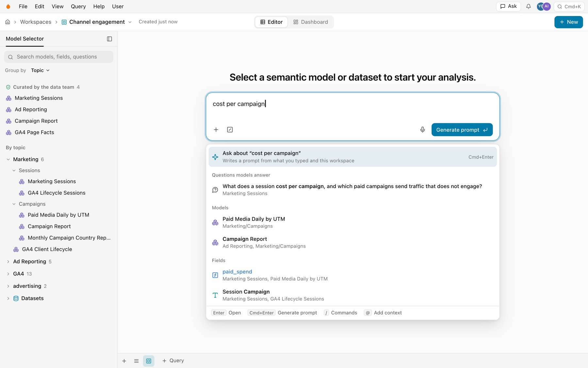Expand the advertising topic group
The width and height of the screenshot is (588, 368).
click(8, 286)
